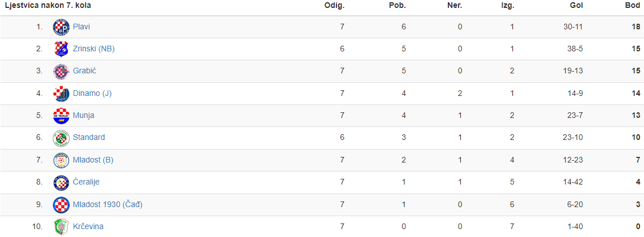Viewport: 644px width, 237px height.
Task: Click the Dinamo (J) club crest
Action: coord(61,94)
